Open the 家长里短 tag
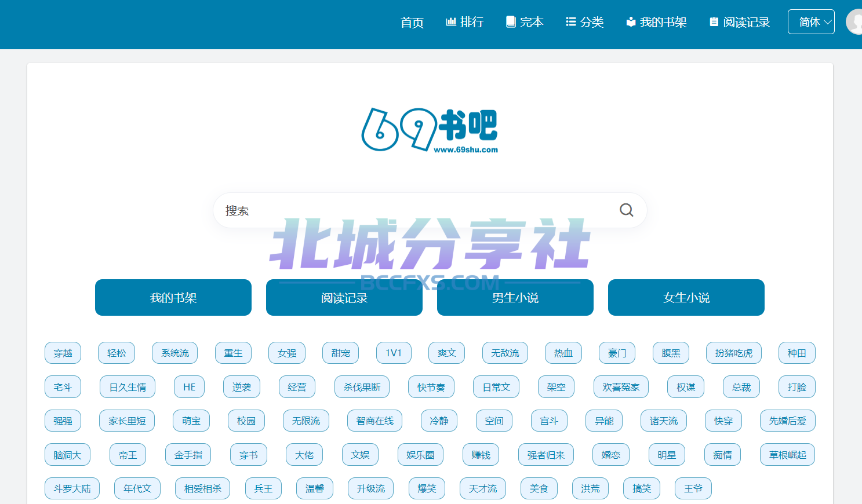 pyautogui.click(x=127, y=421)
